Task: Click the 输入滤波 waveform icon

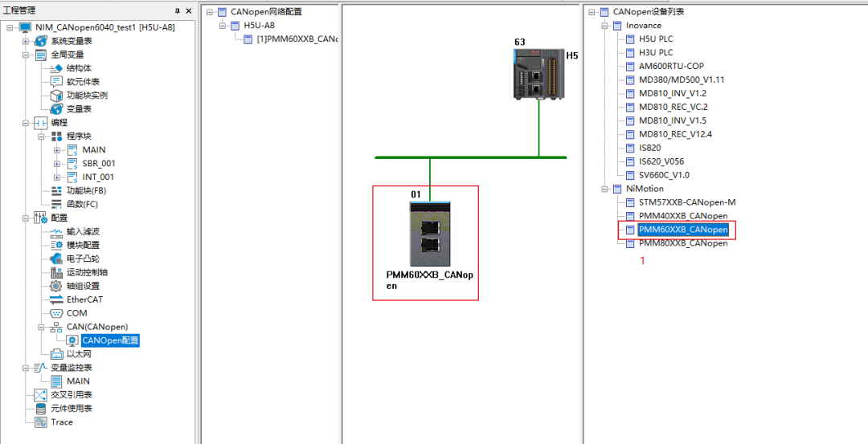Action: click(56, 232)
